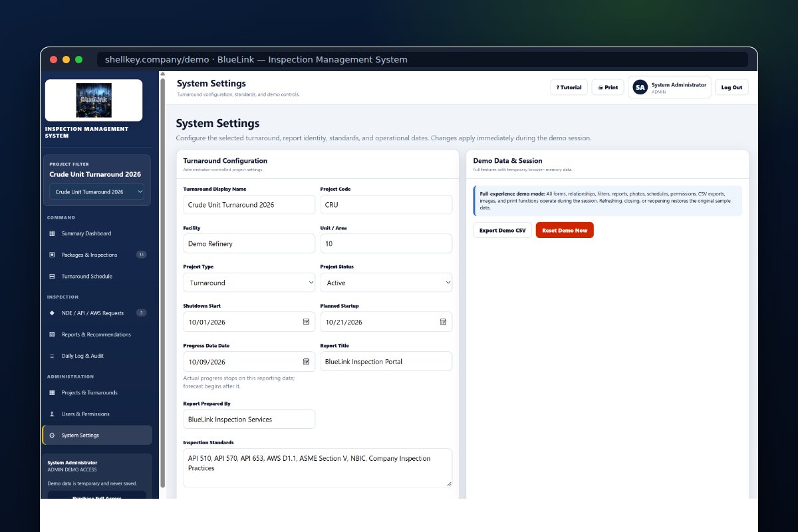Expand the Project Filter turnaround dropdown

click(x=96, y=192)
